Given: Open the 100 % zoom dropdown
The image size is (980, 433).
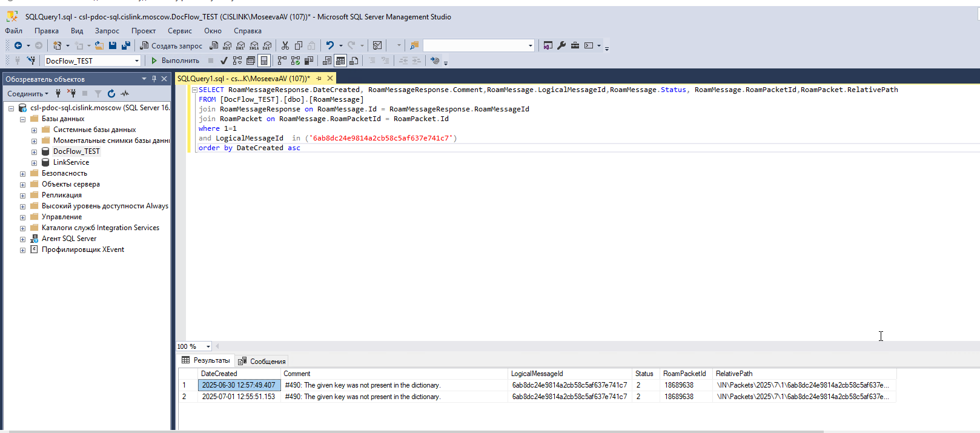Looking at the screenshot, I should pyautogui.click(x=208, y=346).
